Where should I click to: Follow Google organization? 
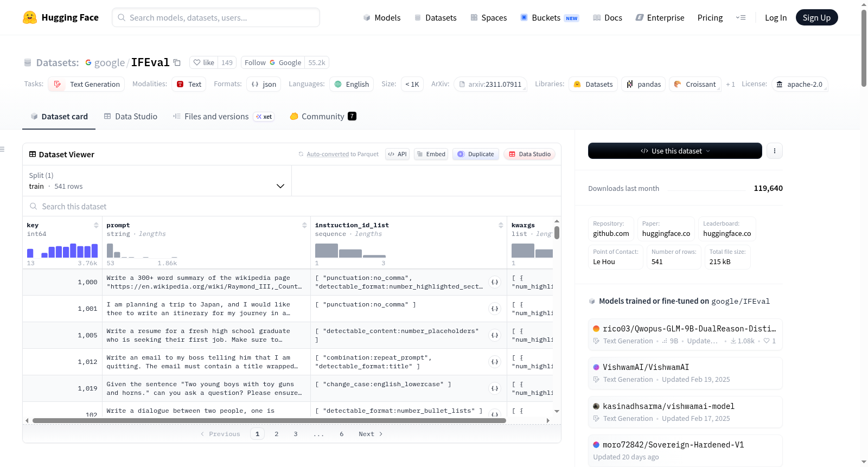point(273,62)
